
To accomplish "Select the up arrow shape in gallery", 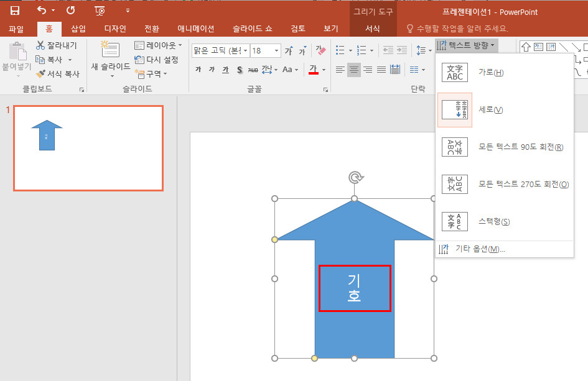I will click(x=525, y=47).
